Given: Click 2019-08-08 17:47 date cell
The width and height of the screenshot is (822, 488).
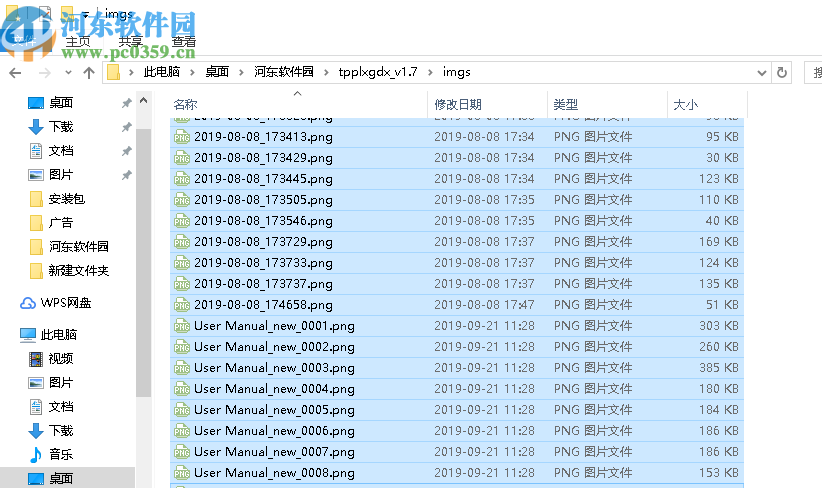Looking at the screenshot, I should 484,305.
